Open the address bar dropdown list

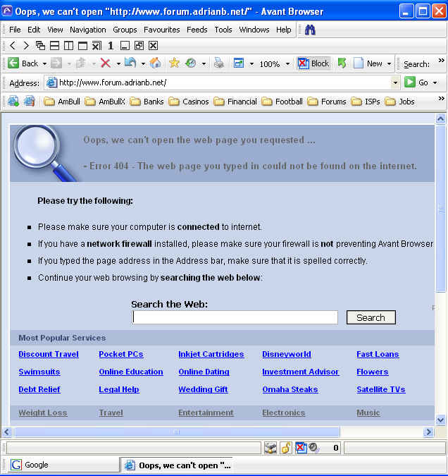395,83
